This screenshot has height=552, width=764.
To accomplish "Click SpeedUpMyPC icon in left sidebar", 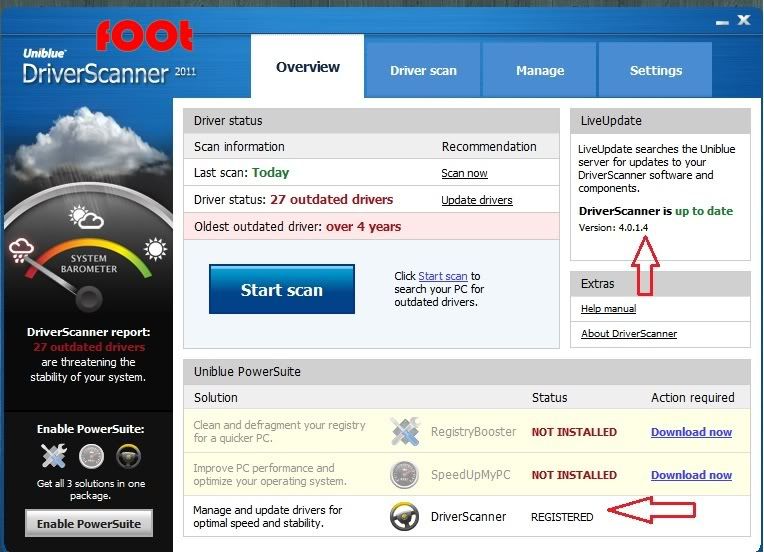I will (91, 457).
